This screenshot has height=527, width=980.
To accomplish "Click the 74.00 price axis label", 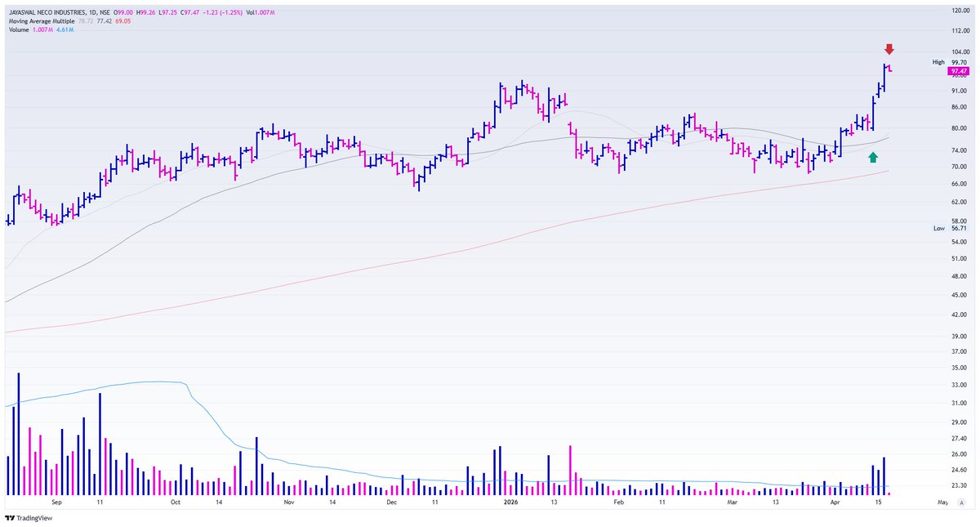I will pos(960,151).
